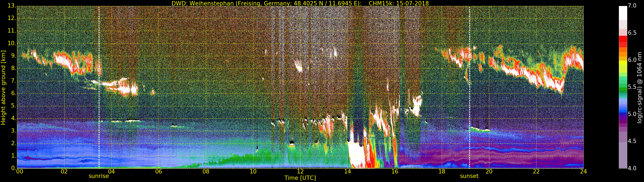Click the height axis tick label '2.'
The width and height of the screenshot is (644, 182).
click(13, 143)
